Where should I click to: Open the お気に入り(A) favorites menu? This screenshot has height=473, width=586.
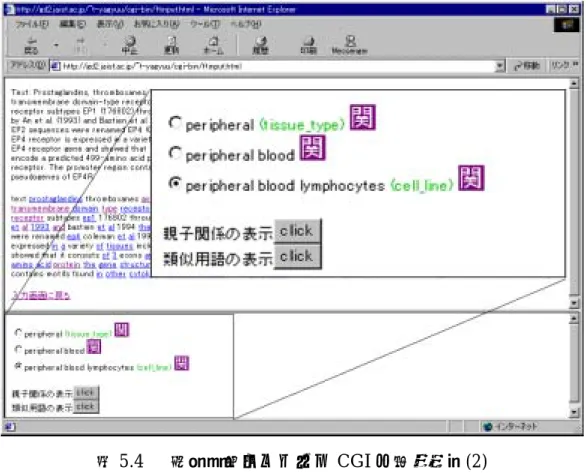157,24
